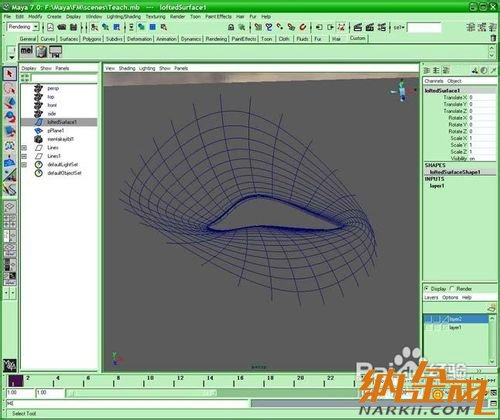Image resolution: width=500 pixels, height=420 pixels.
Task: Expand the Lines node in outliner
Action: click(x=24, y=147)
